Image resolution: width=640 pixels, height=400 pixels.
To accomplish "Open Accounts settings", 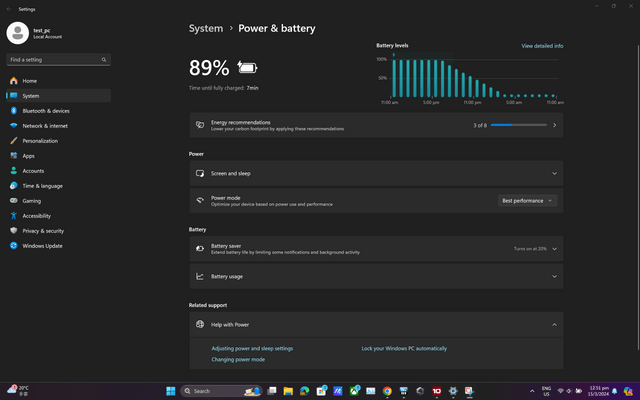I will [x=58, y=171].
